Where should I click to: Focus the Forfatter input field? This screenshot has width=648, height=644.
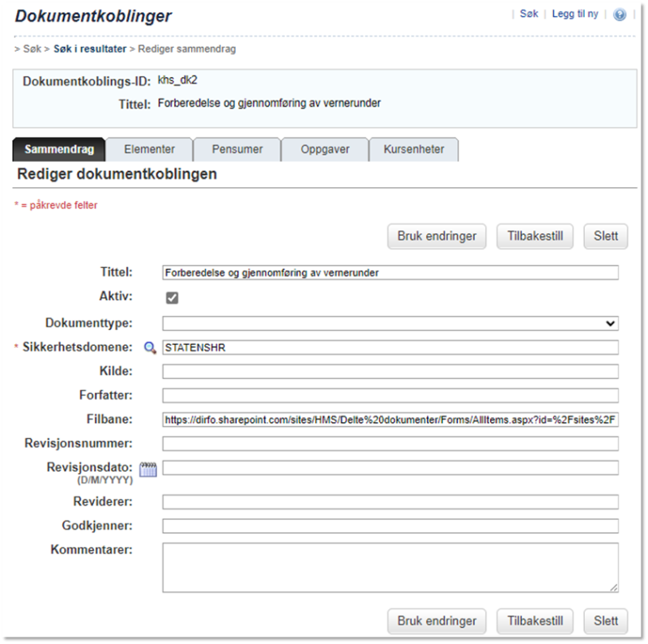click(x=390, y=395)
